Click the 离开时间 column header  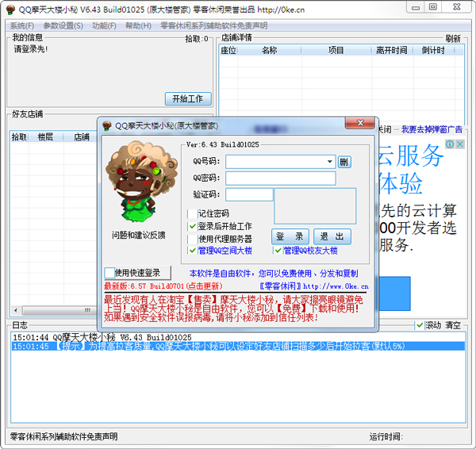point(392,51)
